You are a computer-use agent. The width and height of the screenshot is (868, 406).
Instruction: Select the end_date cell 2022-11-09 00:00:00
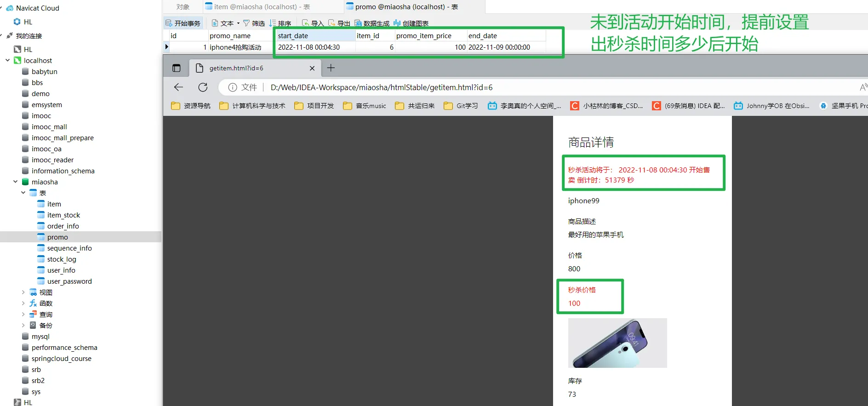(x=506, y=47)
